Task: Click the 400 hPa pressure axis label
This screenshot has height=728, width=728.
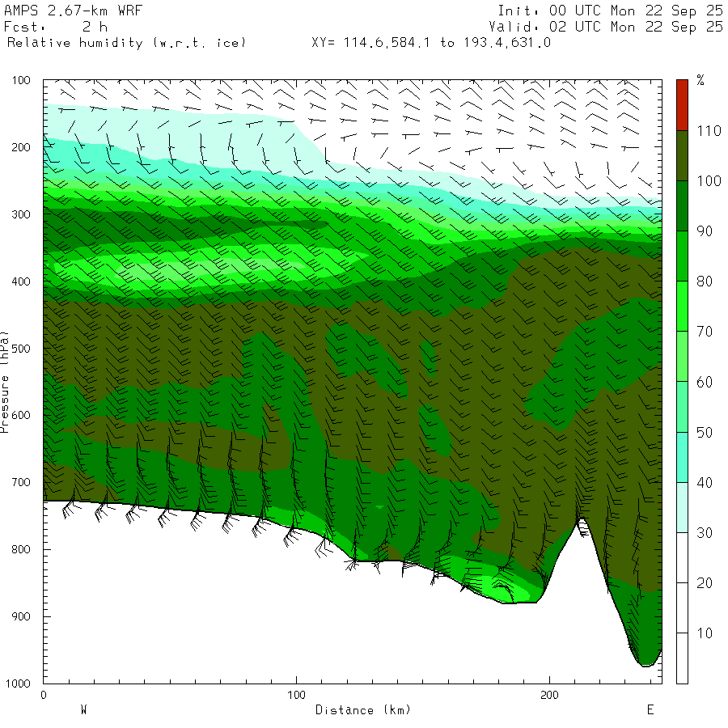Action: click(x=21, y=281)
